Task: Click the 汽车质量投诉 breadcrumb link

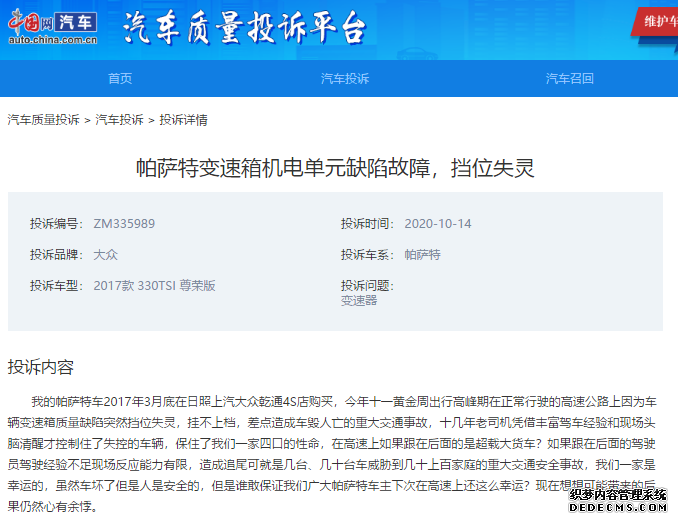Action: click(x=43, y=120)
